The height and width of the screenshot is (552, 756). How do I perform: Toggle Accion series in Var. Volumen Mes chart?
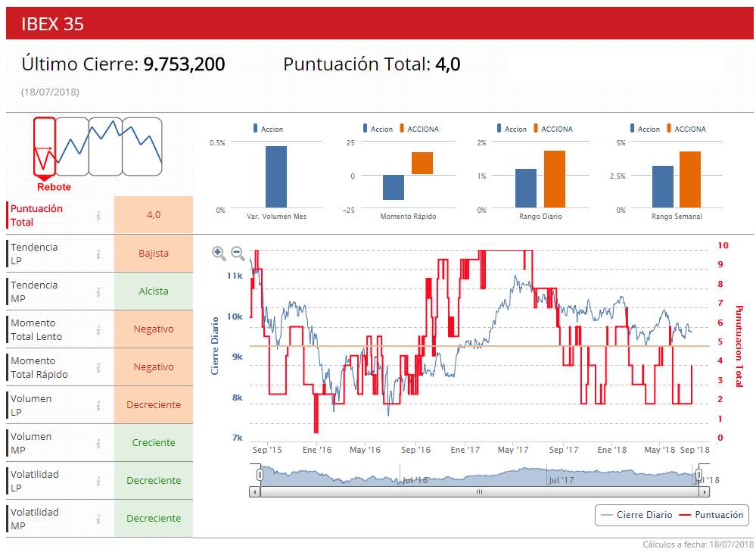coord(268,129)
